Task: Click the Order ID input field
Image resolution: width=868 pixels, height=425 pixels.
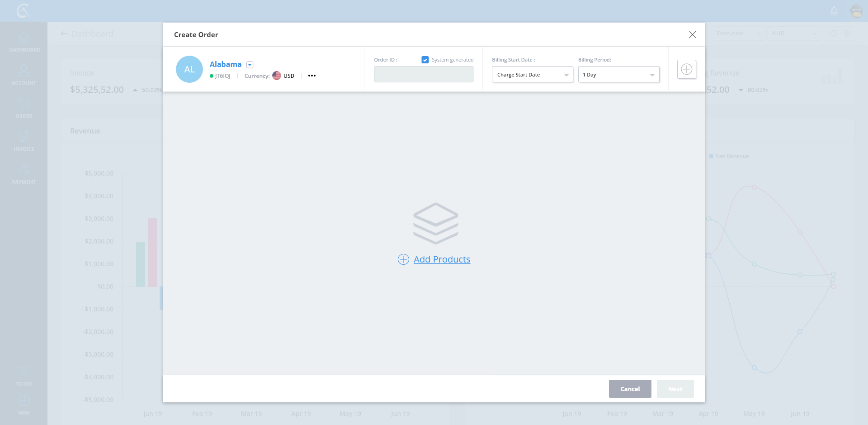Action: (424, 74)
